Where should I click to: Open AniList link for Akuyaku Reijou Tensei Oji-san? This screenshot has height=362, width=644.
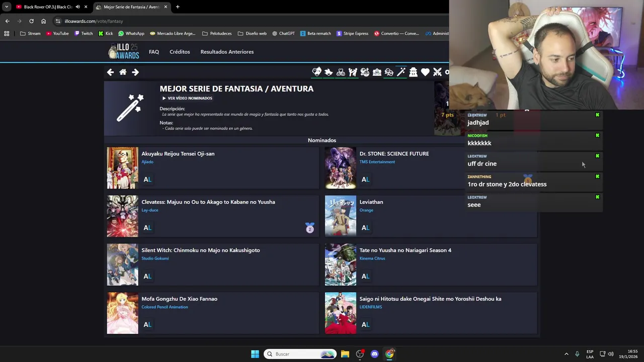click(147, 179)
